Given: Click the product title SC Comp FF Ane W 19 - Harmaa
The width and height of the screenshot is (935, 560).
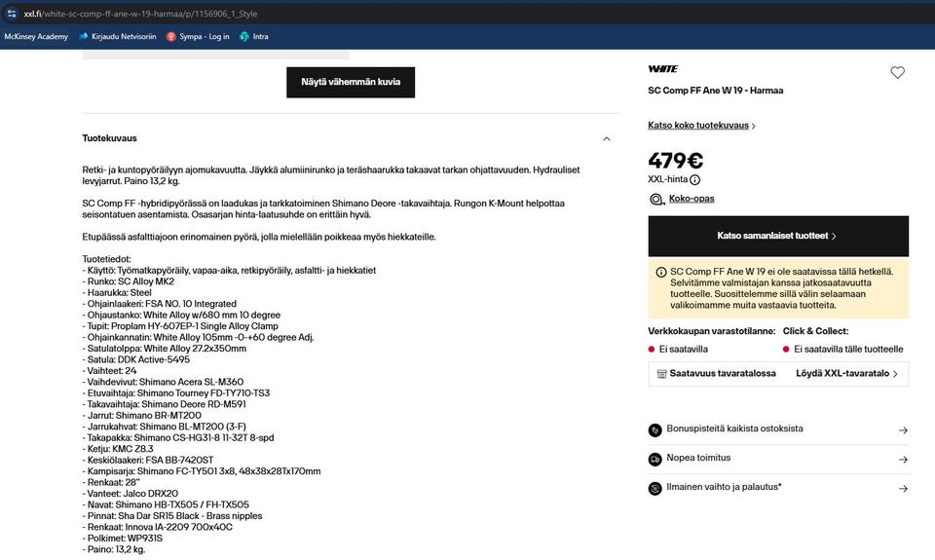Looking at the screenshot, I should coord(716,91).
